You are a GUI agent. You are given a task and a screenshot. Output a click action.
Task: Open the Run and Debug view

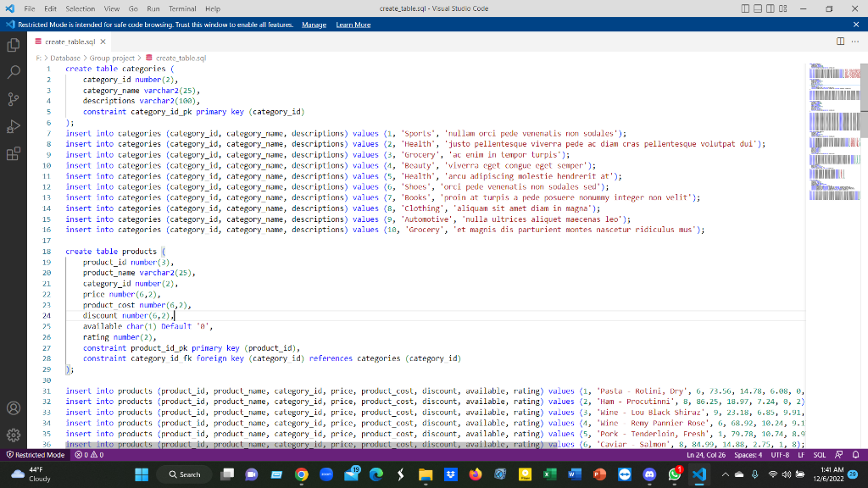14,126
